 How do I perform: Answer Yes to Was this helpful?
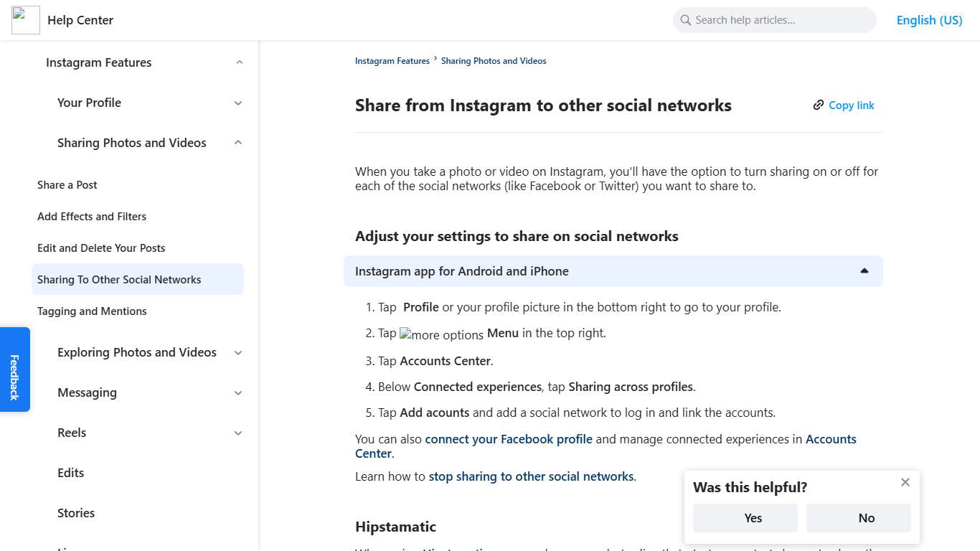point(745,517)
